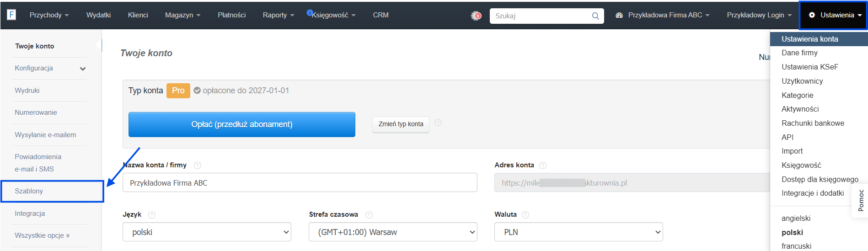Select Ustawienia konta in settings dropdown
The image size is (868, 251).
819,39
